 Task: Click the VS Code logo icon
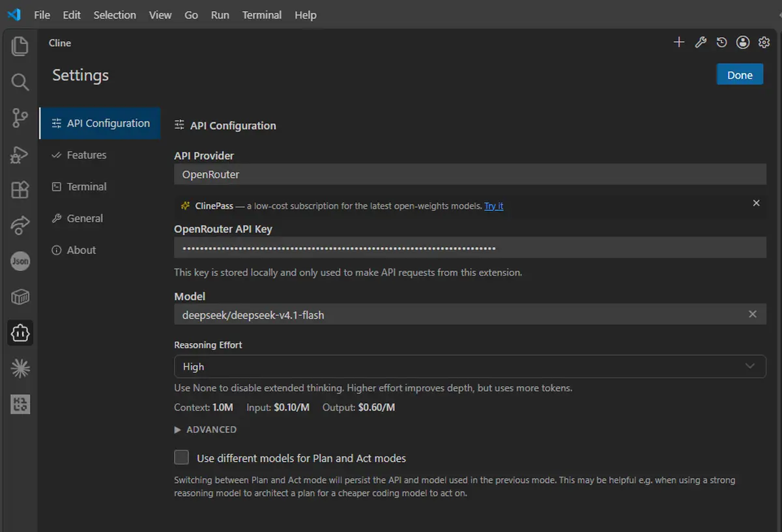pyautogui.click(x=14, y=14)
